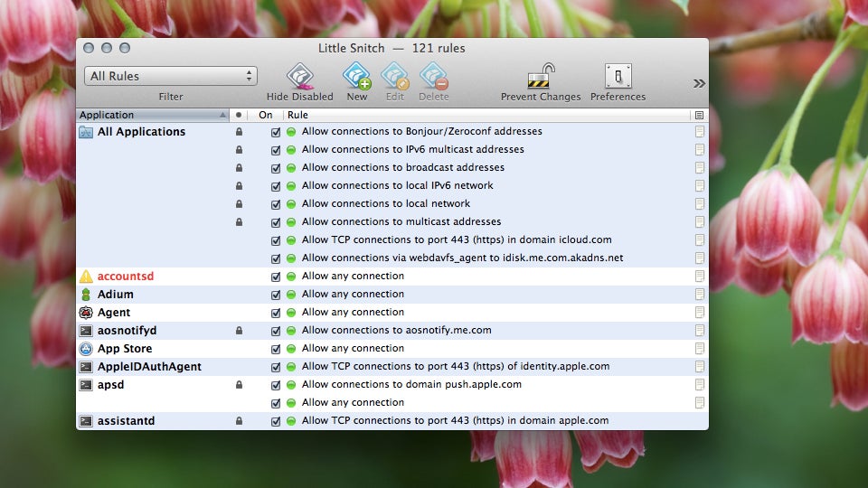Click the warning icon beside accountsd
This screenshot has width=868, height=488.
click(86, 277)
